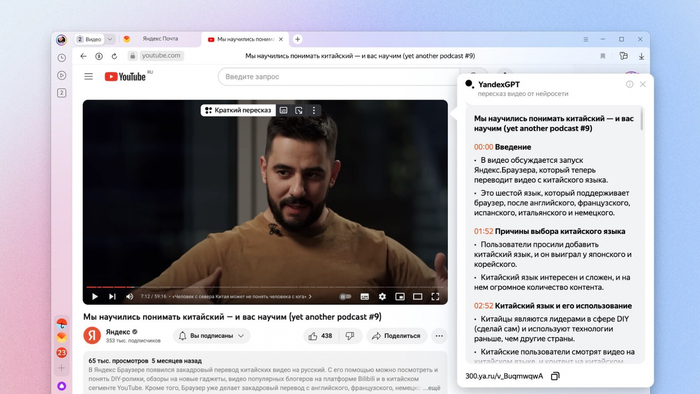Play the video
700x394 pixels.
coord(95,296)
